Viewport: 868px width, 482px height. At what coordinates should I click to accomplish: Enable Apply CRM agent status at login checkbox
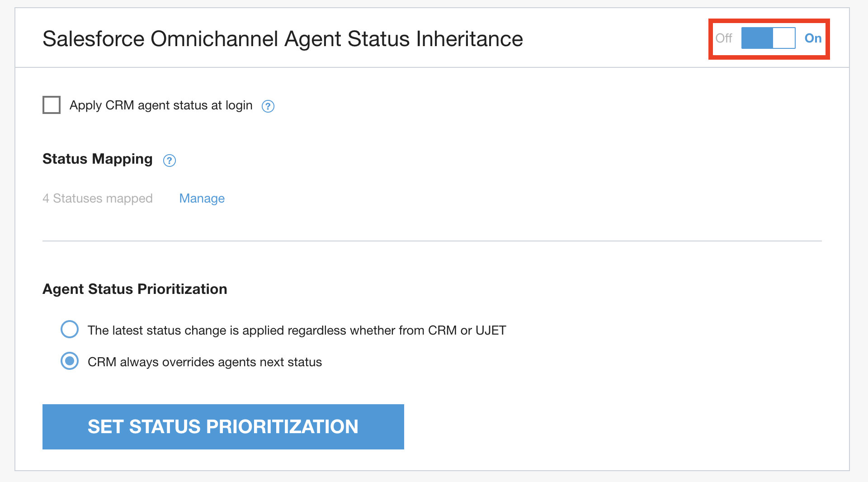click(52, 105)
